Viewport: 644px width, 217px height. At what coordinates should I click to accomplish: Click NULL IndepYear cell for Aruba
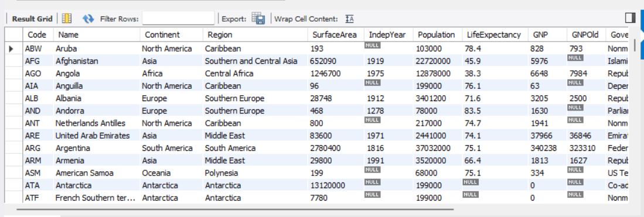coord(373,46)
